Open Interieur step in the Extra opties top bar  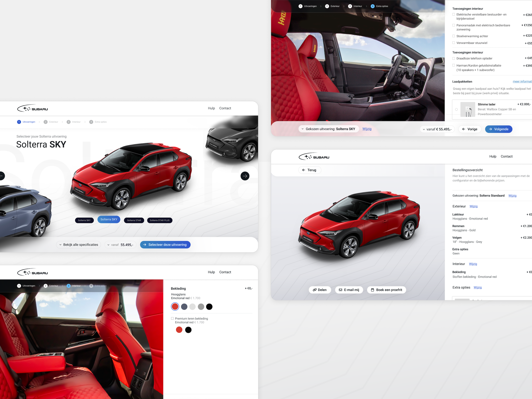tap(358, 6)
